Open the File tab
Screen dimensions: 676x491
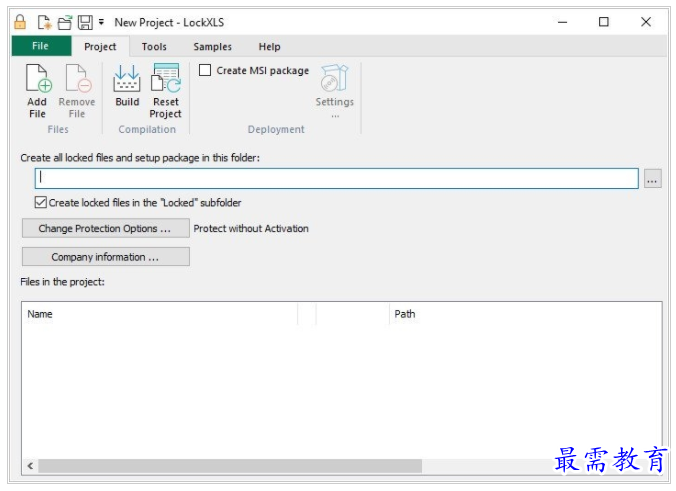tap(41, 46)
